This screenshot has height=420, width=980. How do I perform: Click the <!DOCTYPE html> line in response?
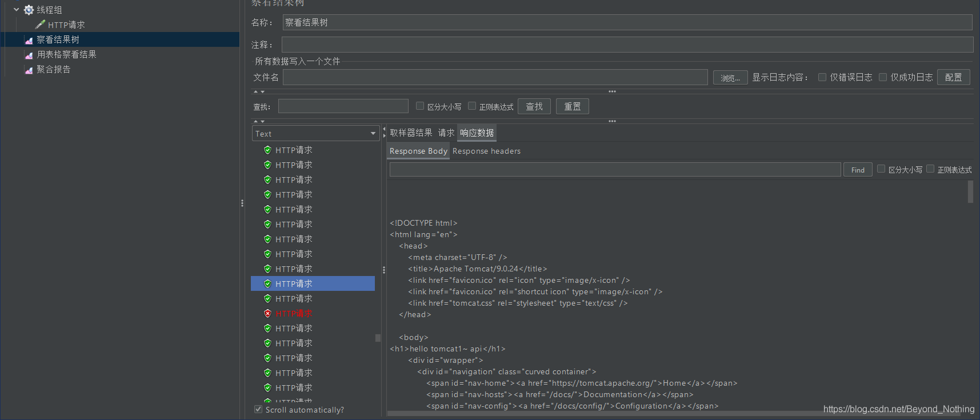point(423,223)
